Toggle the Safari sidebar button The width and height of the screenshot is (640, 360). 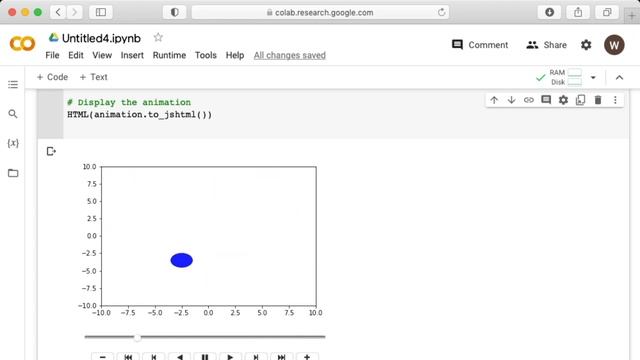pyautogui.click(x=101, y=12)
